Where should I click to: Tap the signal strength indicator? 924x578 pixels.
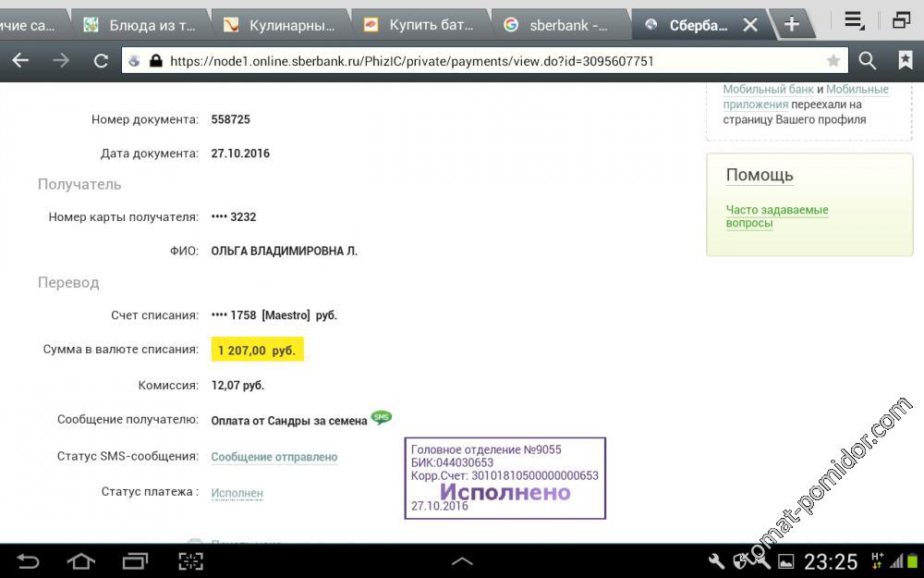(896, 561)
